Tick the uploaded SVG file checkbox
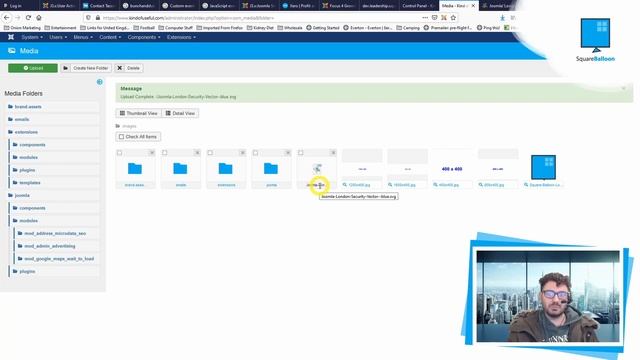Screen dimensions: 640x360 pyautogui.click(x=300, y=153)
